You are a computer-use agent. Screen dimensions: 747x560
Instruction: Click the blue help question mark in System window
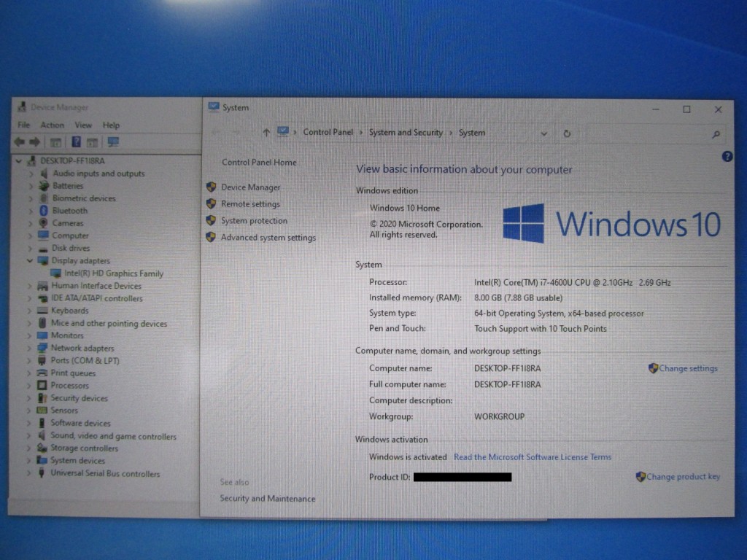coord(727,156)
